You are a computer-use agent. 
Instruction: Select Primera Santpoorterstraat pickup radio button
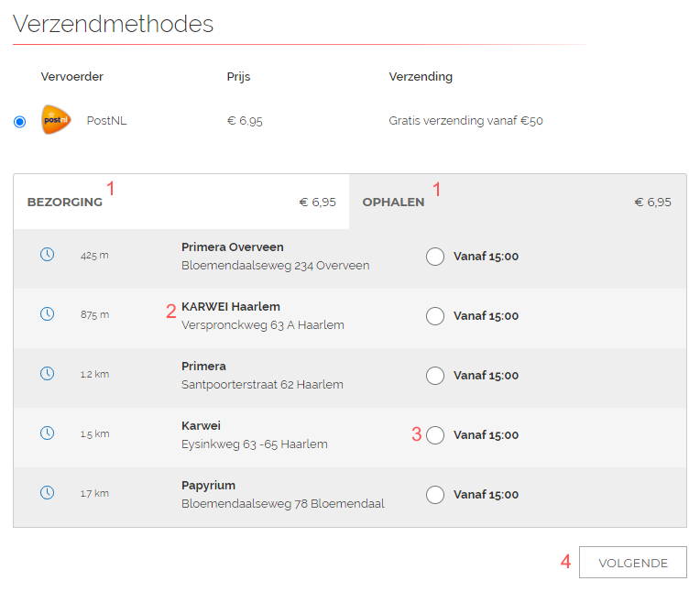pyautogui.click(x=435, y=376)
